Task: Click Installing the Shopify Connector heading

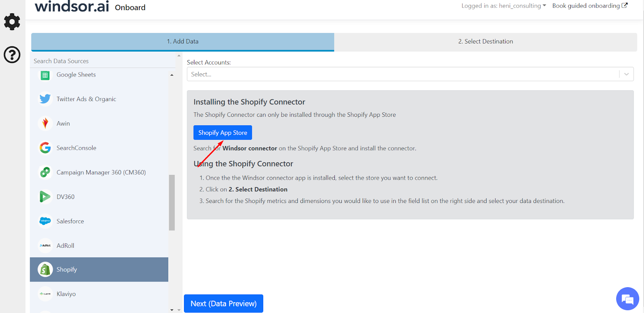Action: tap(249, 102)
